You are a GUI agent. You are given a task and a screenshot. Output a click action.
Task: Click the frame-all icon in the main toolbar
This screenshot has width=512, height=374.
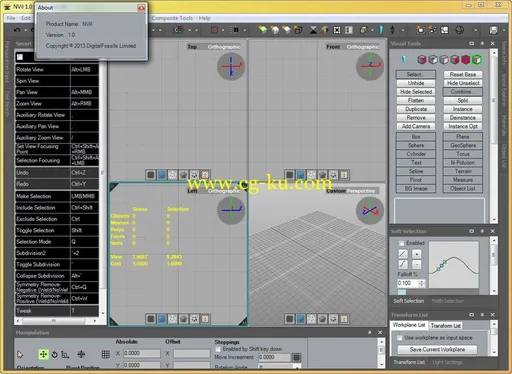point(337,30)
